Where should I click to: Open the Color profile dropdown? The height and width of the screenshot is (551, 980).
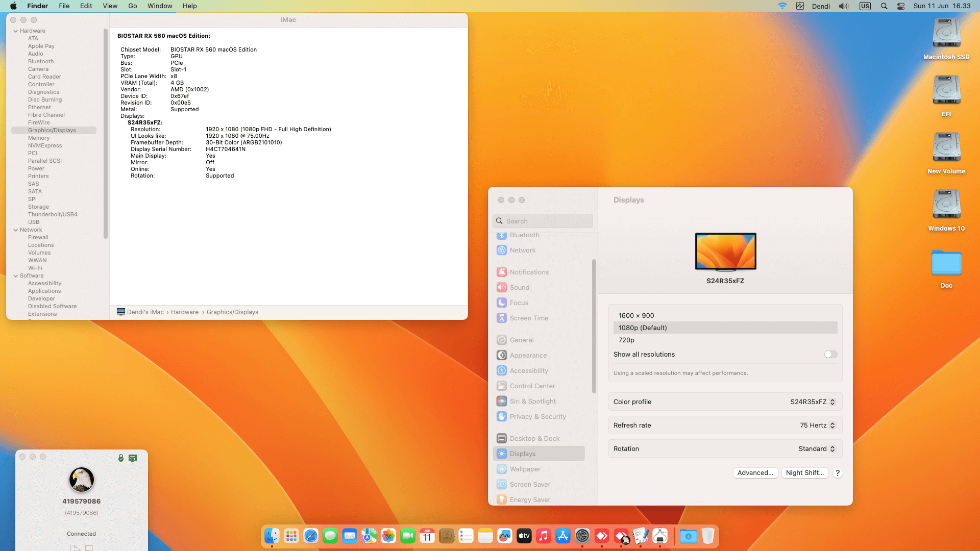click(x=813, y=402)
